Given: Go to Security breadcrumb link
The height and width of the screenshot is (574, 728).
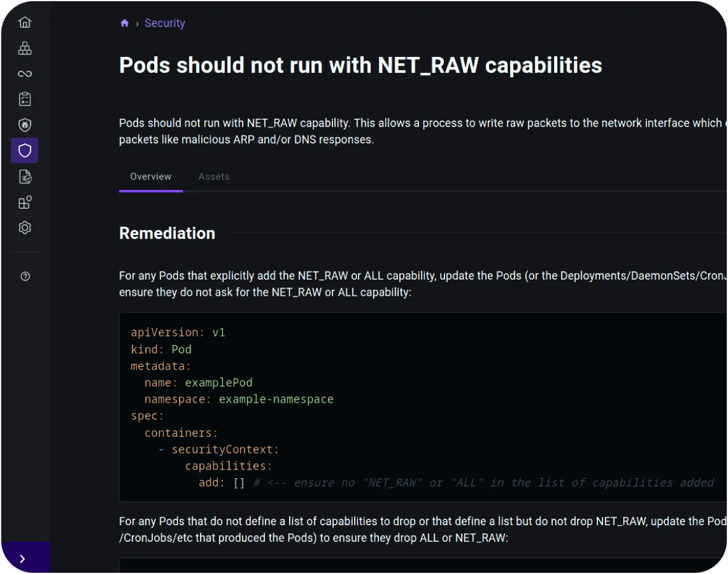Looking at the screenshot, I should pyautogui.click(x=165, y=24).
